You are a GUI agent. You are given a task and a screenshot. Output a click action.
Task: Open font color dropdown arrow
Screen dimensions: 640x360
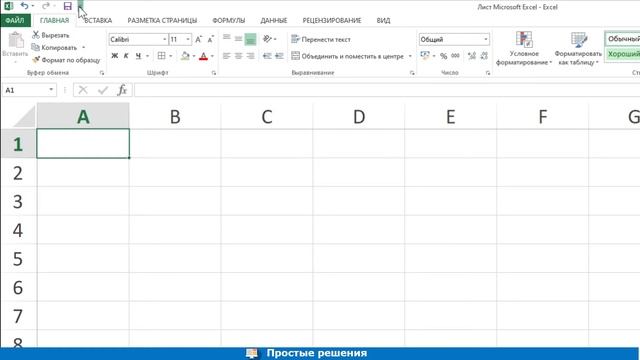[x=212, y=56]
